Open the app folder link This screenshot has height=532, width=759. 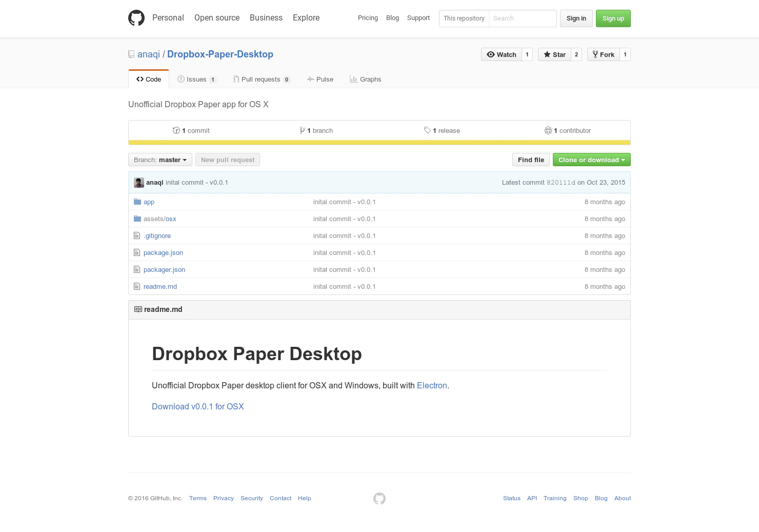coord(149,202)
